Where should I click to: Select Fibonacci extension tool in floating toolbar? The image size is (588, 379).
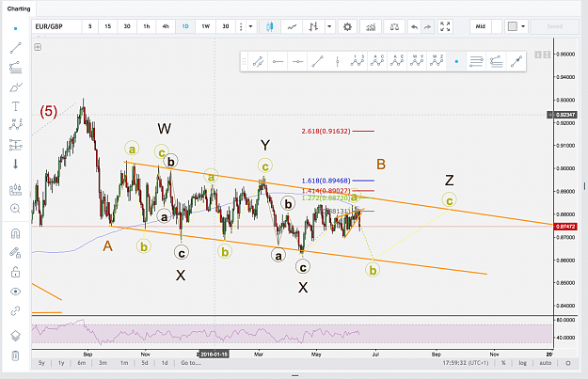click(496, 61)
